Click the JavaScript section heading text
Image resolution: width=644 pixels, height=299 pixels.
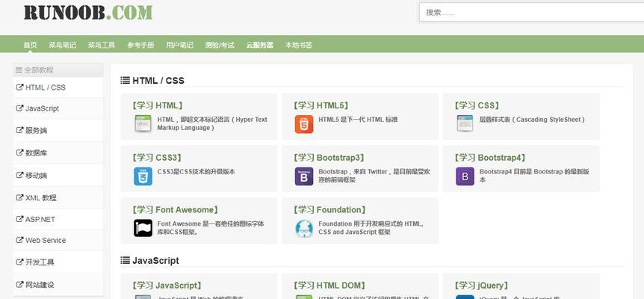tap(155, 260)
